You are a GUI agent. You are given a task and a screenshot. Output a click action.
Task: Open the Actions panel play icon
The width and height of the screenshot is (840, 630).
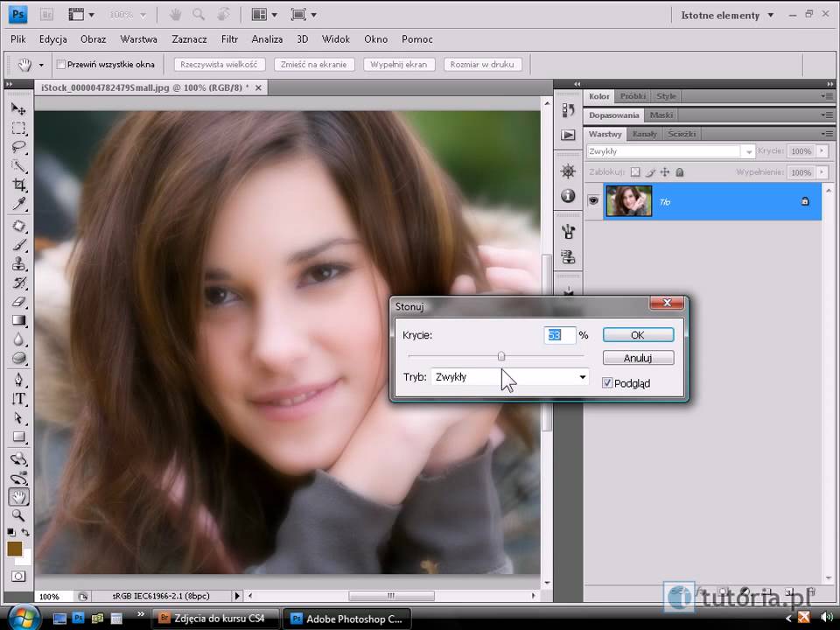[x=568, y=135]
